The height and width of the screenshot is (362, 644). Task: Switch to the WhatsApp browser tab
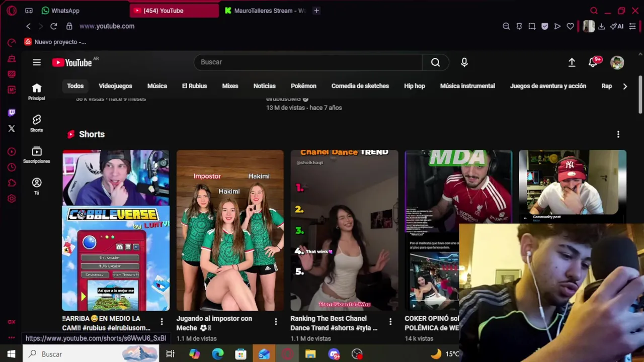click(x=60, y=11)
